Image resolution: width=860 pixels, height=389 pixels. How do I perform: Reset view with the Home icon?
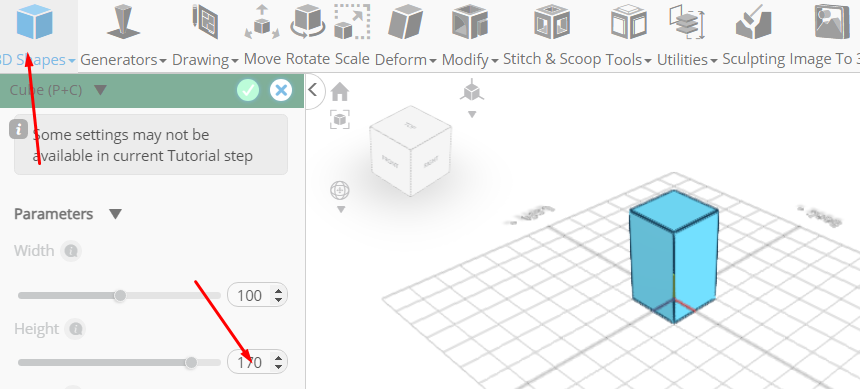coord(340,92)
